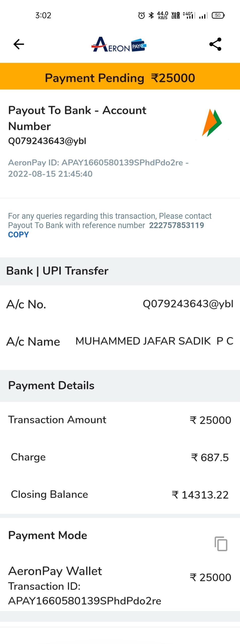Tap the battery indicator icon
Viewport: 240px width, 644px height.
[218, 16]
